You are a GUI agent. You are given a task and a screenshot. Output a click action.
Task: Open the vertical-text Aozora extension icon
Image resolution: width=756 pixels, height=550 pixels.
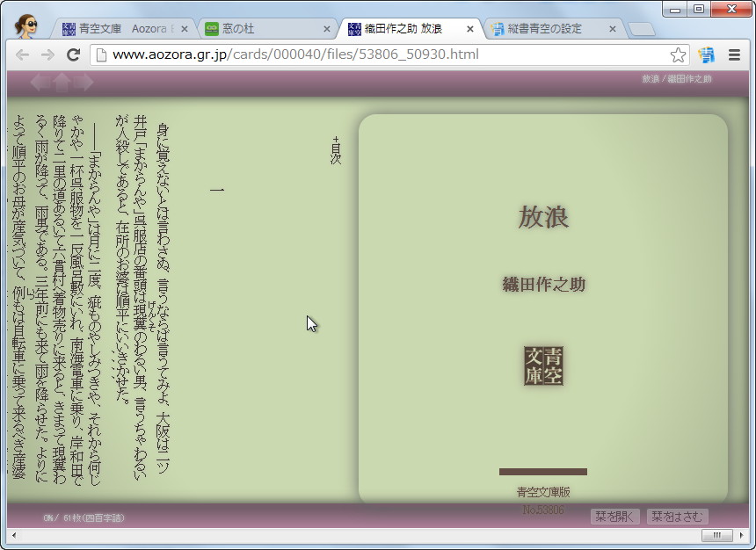(706, 54)
